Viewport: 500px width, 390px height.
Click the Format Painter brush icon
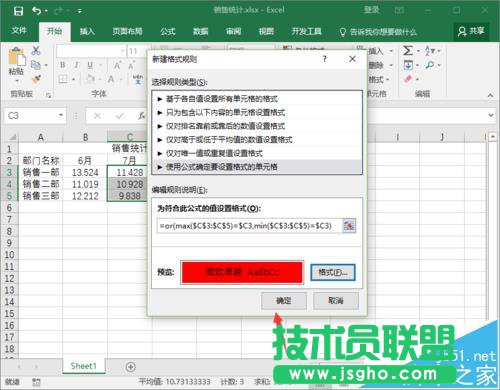pyautogui.click(x=36, y=79)
